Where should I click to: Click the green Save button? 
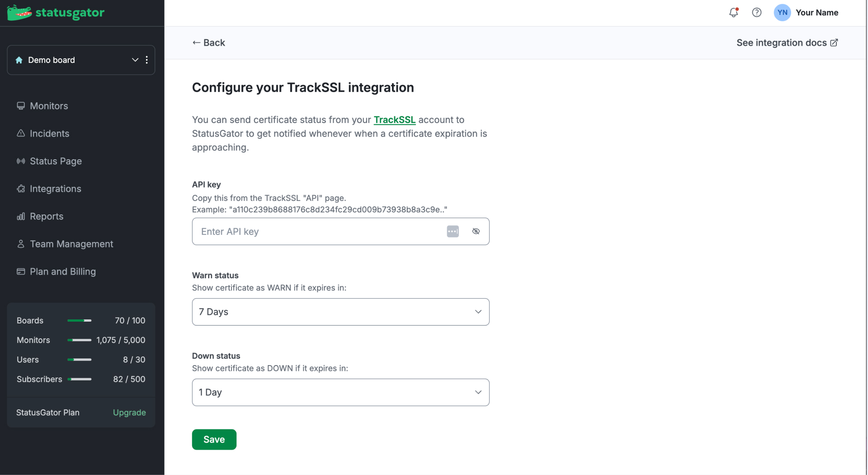(214, 439)
